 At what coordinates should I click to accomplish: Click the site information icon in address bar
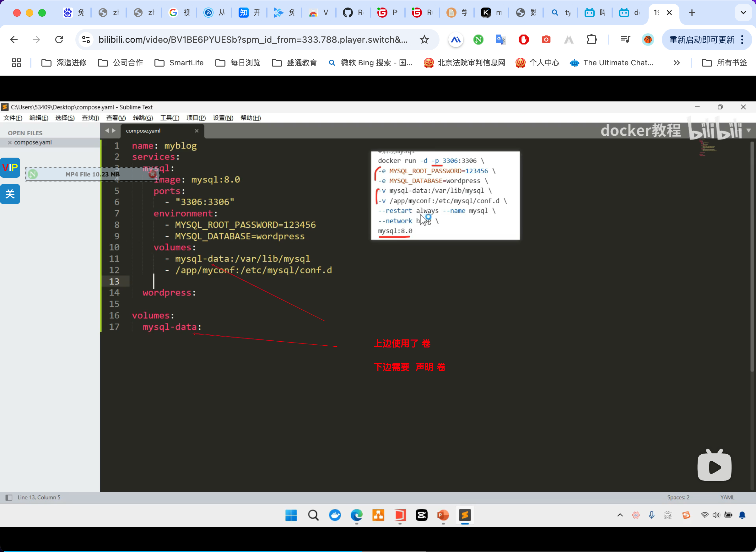86,40
